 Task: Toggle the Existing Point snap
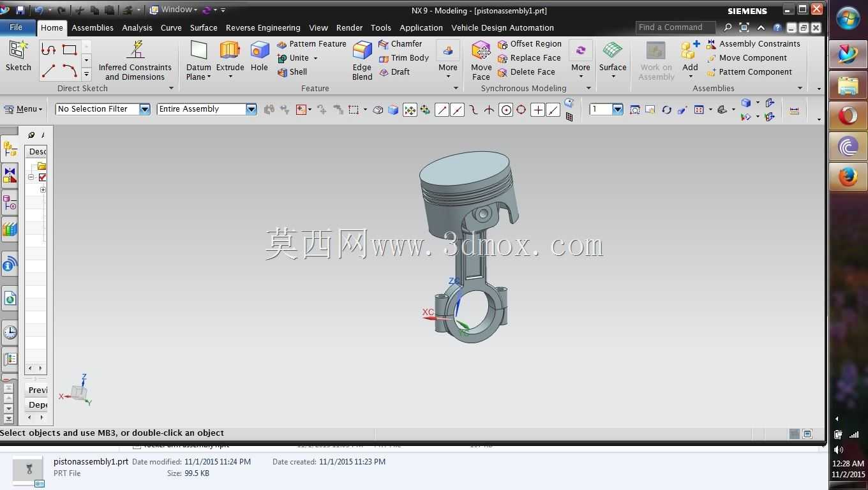click(x=538, y=110)
